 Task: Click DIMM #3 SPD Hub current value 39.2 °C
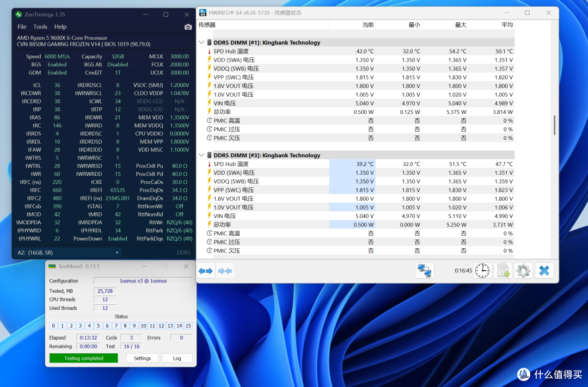click(365, 164)
